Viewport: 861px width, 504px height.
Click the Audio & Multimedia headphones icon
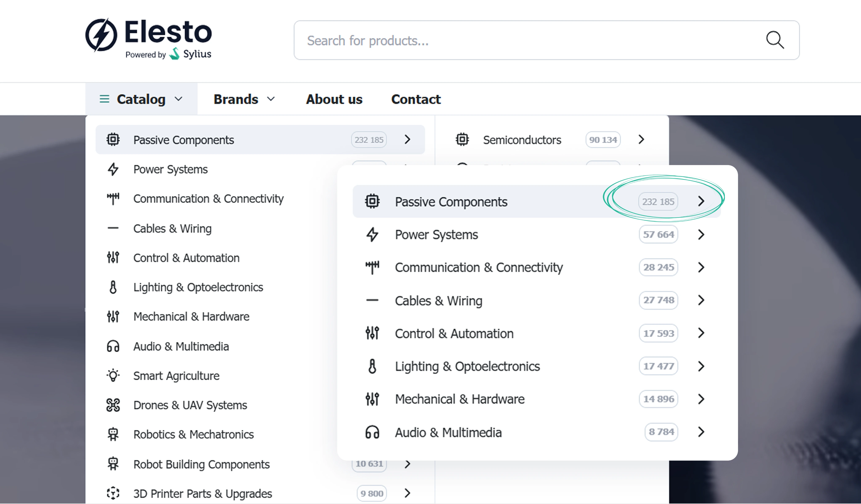(113, 346)
